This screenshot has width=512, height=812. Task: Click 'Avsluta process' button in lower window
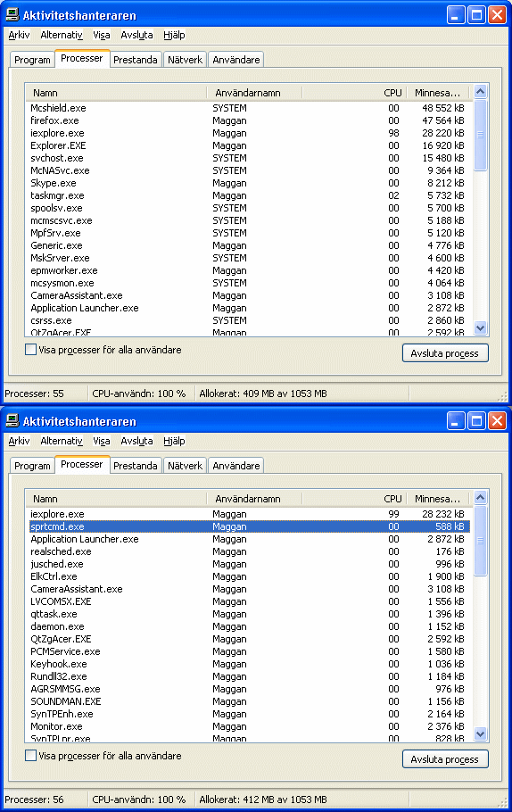(445, 759)
